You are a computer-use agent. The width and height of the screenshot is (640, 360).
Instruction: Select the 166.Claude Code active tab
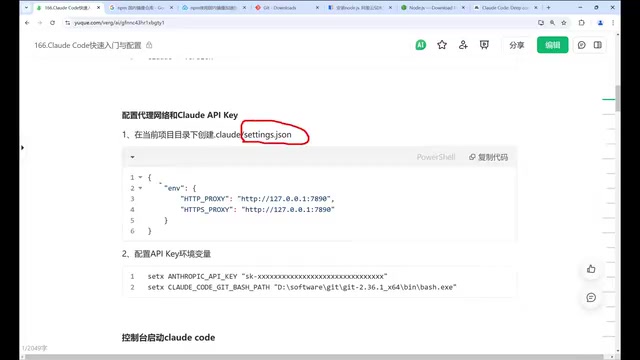(x=67, y=8)
